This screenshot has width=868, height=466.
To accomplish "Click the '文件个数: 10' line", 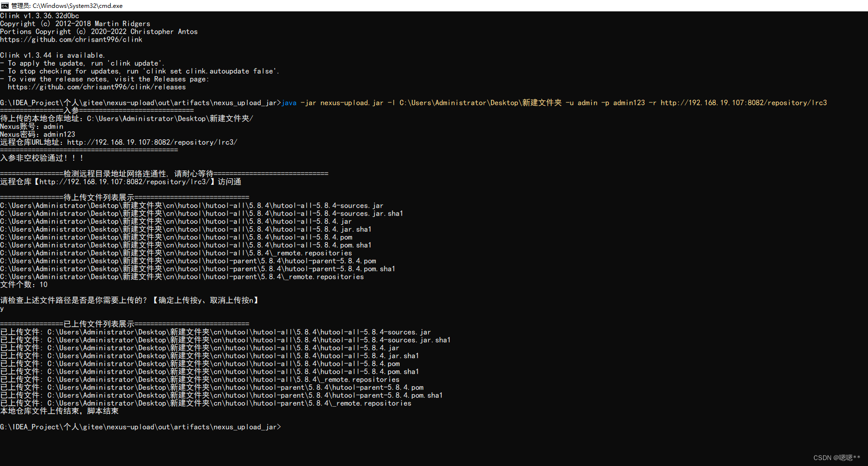I will click(24, 285).
